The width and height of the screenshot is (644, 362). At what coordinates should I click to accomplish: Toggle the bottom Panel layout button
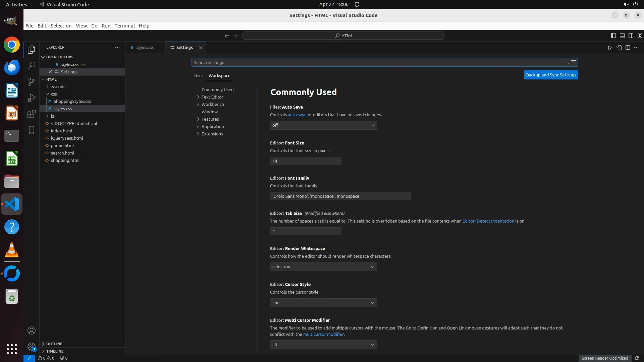622,36
